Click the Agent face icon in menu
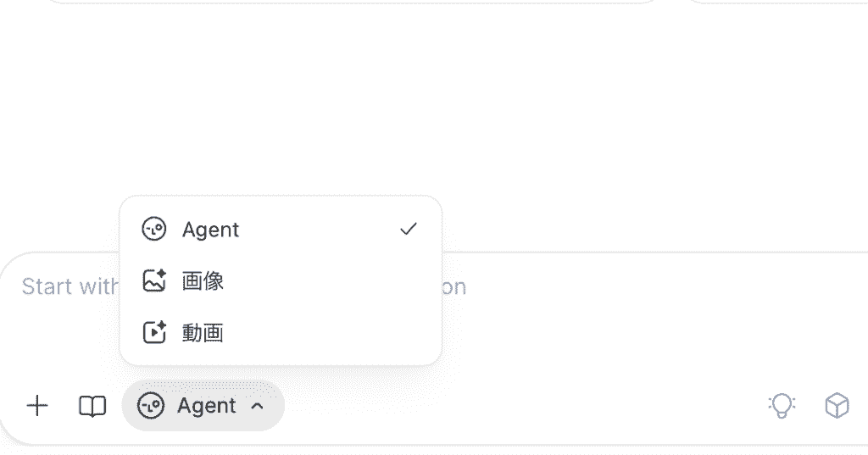This screenshot has width=868, height=455. 154,229
